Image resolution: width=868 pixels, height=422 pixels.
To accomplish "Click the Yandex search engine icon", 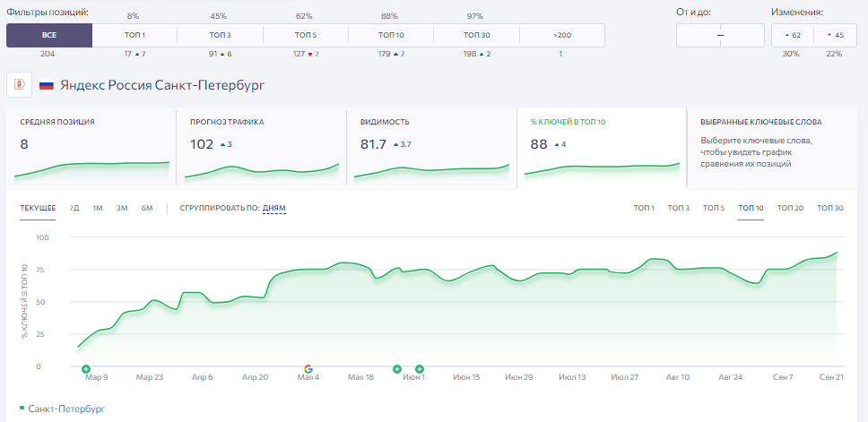I will pyautogui.click(x=20, y=85).
